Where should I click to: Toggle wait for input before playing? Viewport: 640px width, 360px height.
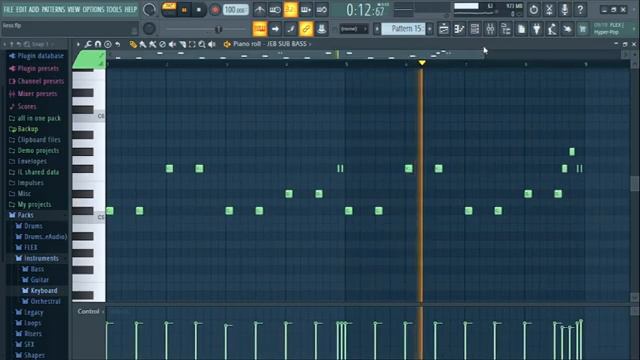pyautogui.click(x=275, y=9)
